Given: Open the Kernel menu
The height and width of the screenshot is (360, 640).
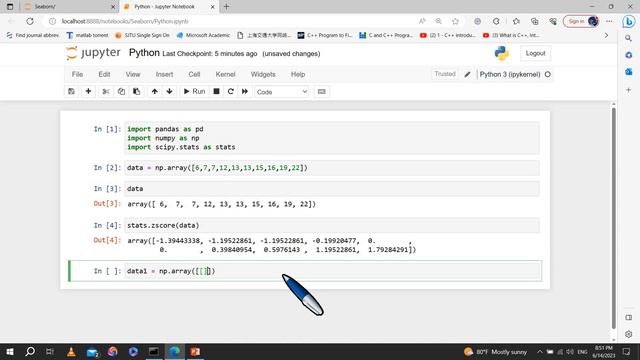Looking at the screenshot, I should pos(225,74).
